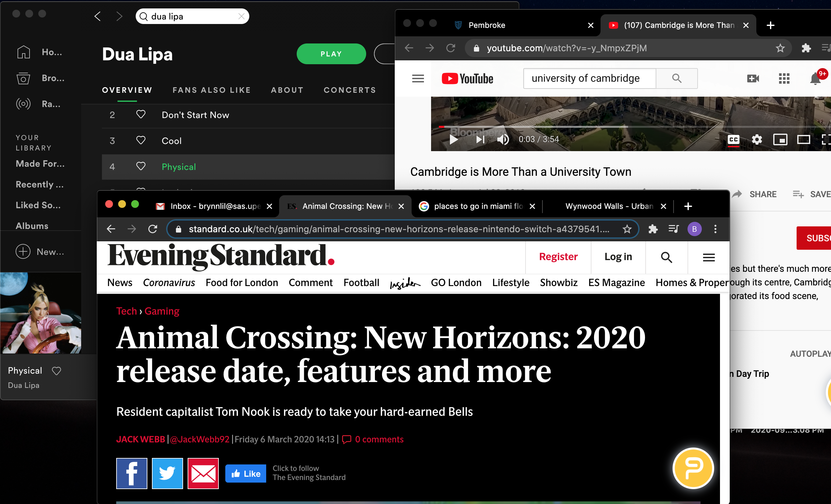Toggle theater mode on YouTube video
Viewport: 831px width, 504px height.
tap(804, 139)
